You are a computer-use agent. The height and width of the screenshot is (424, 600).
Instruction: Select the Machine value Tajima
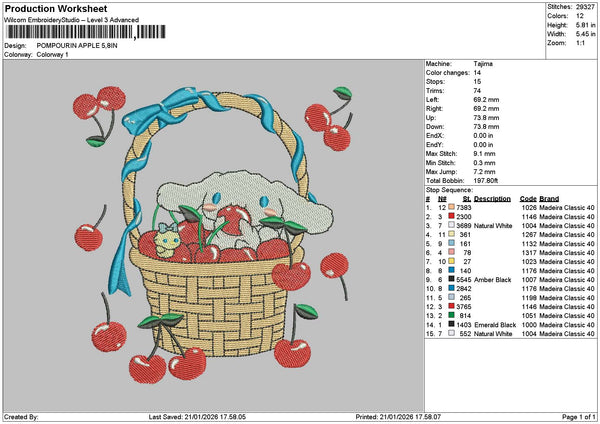click(483, 64)
